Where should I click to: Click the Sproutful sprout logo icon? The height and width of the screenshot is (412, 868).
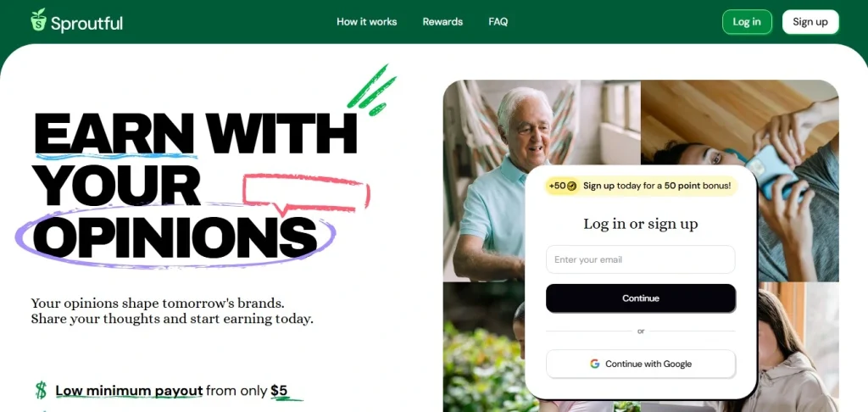38,20
